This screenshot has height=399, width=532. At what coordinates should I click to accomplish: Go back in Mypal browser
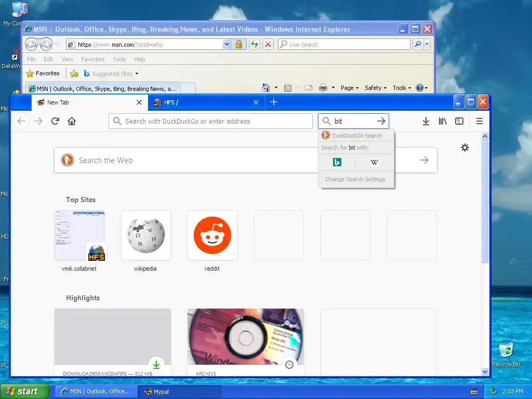pyautogui.click(x=21, y=121)
